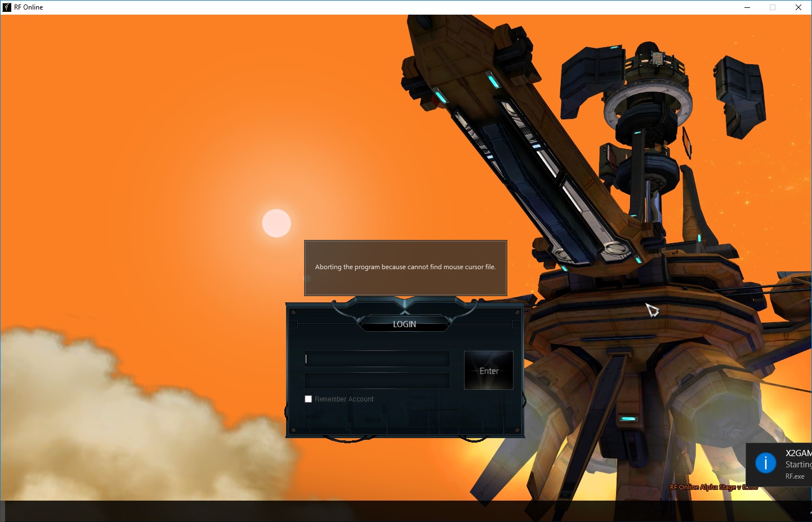Viewport: 812px width, 522px height.
Task: Click the Enter login button
Action: pos(488,371)
